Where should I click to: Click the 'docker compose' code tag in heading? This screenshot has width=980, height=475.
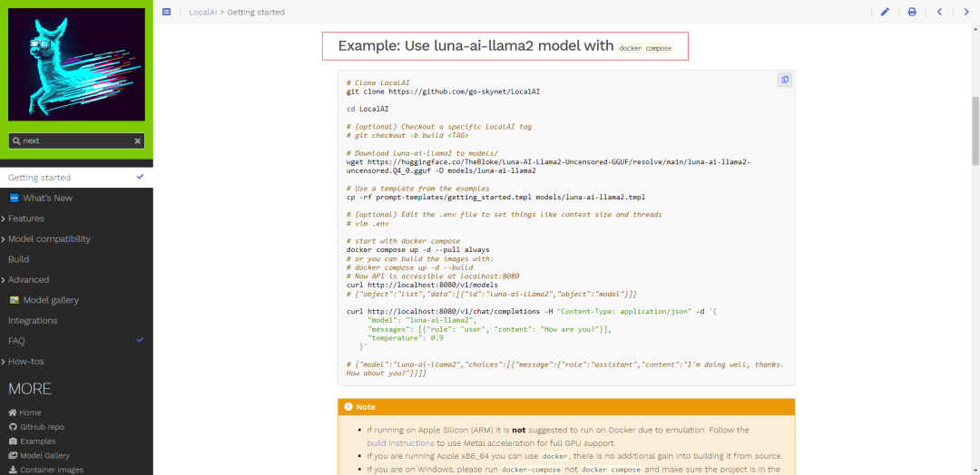coord(645,48)
